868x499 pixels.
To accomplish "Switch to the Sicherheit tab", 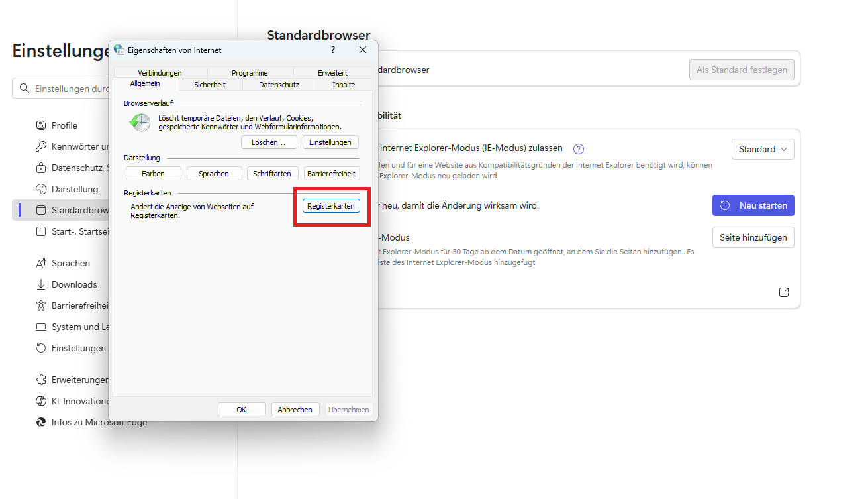I will [x=210, y=85].
